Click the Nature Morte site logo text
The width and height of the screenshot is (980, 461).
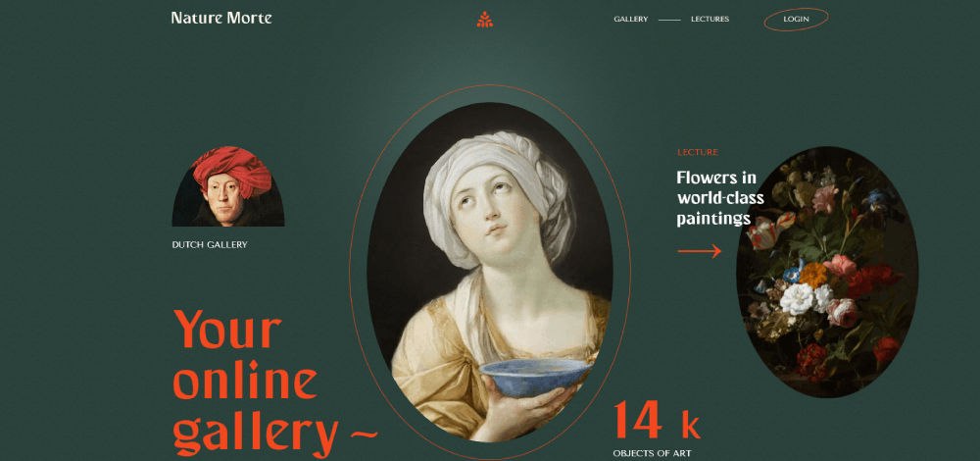pyautogui.click(x=221, y=18)
